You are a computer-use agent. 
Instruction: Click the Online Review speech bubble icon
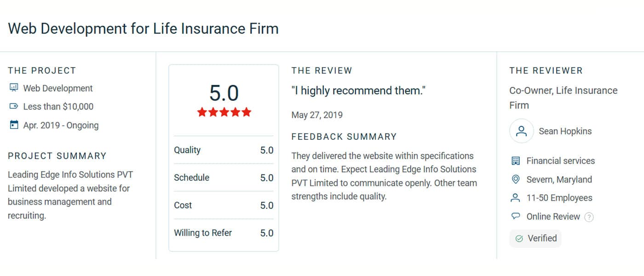coord(516,216)
